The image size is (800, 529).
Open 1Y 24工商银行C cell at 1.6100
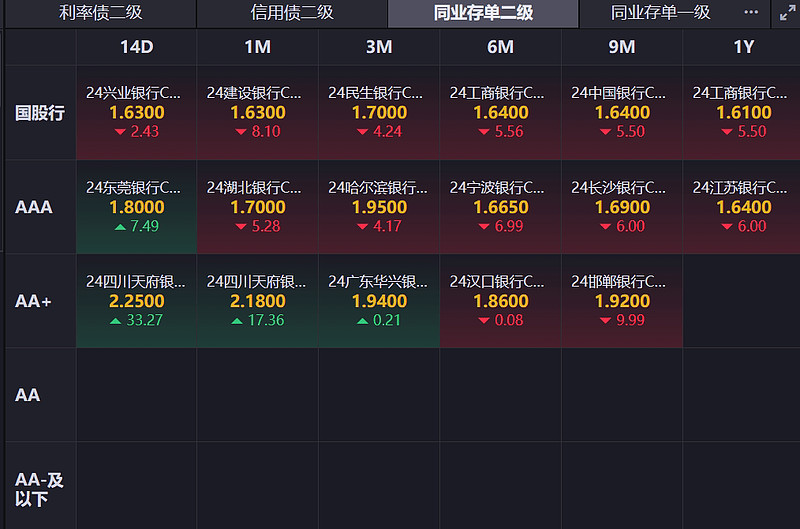click(742, 113)
